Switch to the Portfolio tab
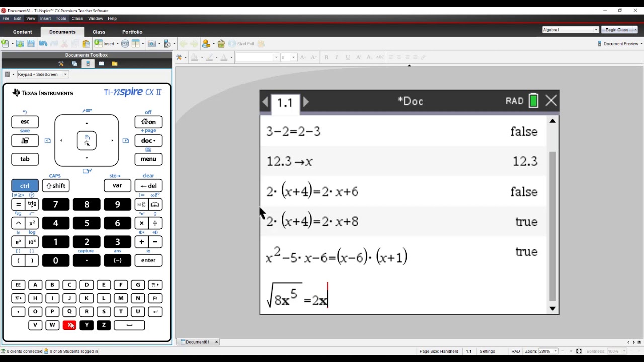 click(x=132, y=32)
